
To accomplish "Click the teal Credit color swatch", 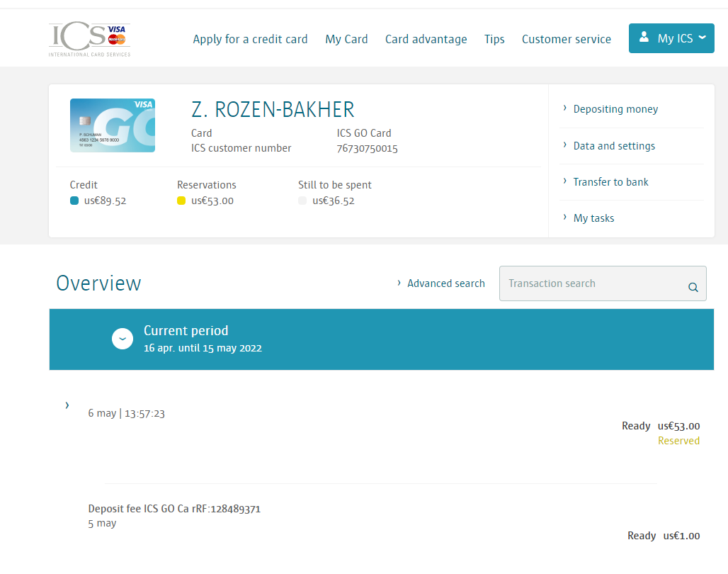I will pyautogui.click(x=74, y=201).
